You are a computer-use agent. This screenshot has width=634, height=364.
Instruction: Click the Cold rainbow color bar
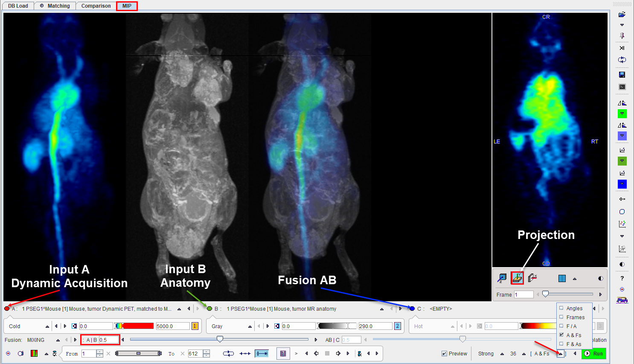point(134,326)
